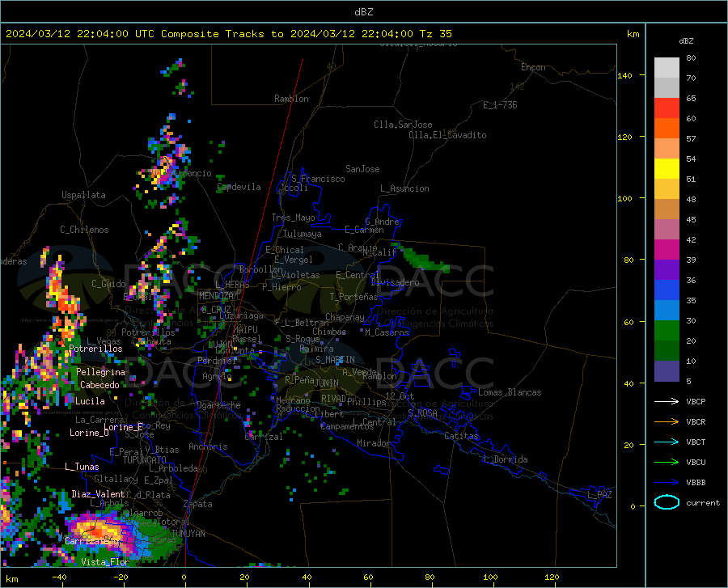The width and height of the screenshot is (728, 588).
Task: Click the 'L_Dormida' label on map
Action: pyautogui.click(x=506, y=459)
